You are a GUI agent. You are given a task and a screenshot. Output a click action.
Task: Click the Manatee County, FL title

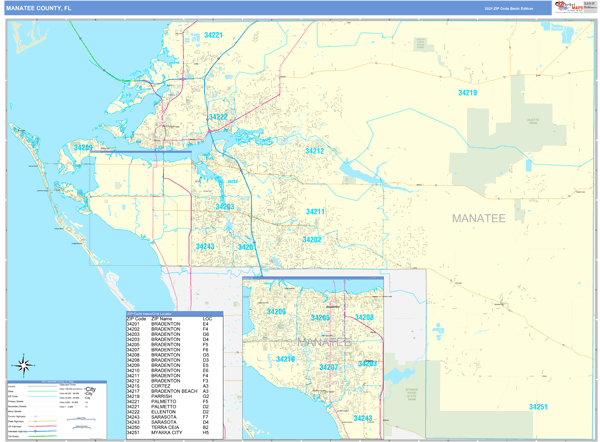pyautogui.click(x=39, y=8)
